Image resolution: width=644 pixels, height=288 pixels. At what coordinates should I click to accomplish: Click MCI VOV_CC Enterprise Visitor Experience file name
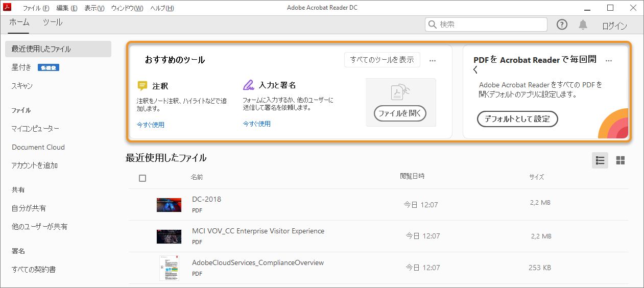258,231
